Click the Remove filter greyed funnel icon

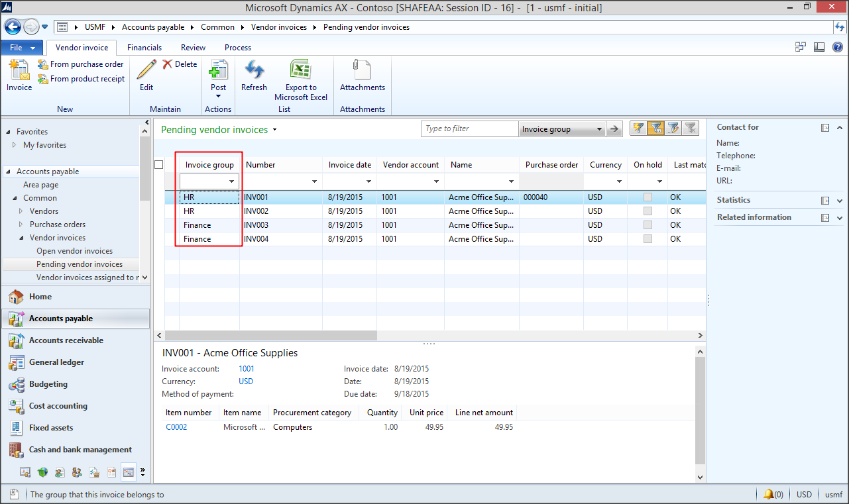(x=690, y=128)
